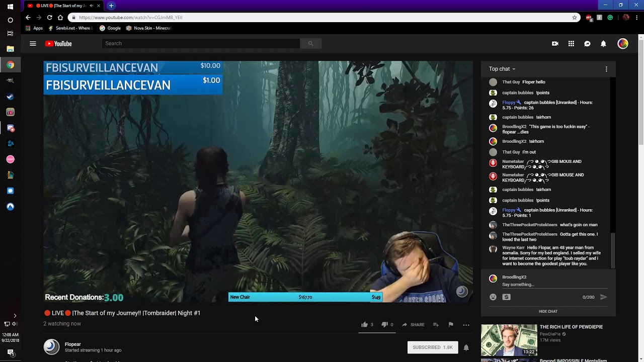The width and height of the screenshot is (644, 362).
Task: Open the Windows action center
Action: tap(10, 353)
